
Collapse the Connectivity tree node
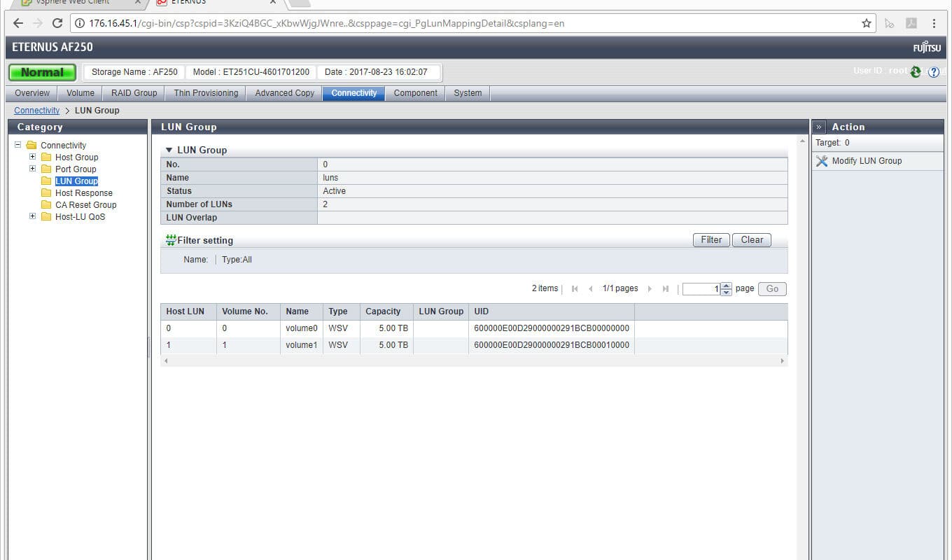(17, 145)
